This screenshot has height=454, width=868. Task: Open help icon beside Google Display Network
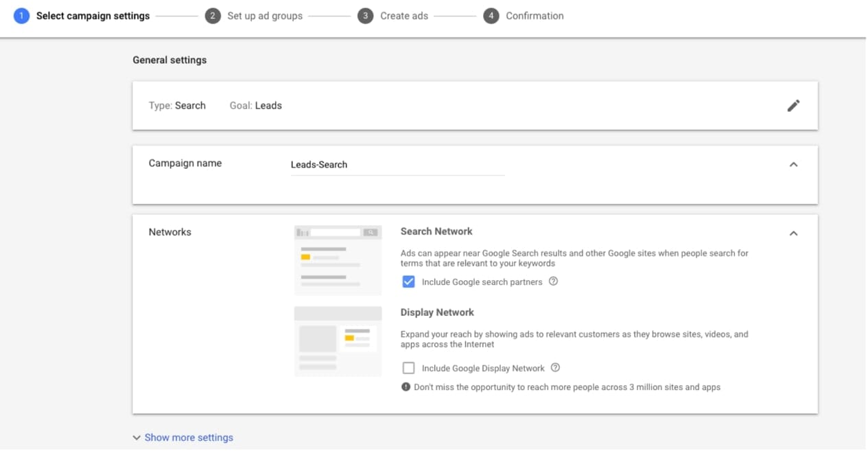[556, 367]
